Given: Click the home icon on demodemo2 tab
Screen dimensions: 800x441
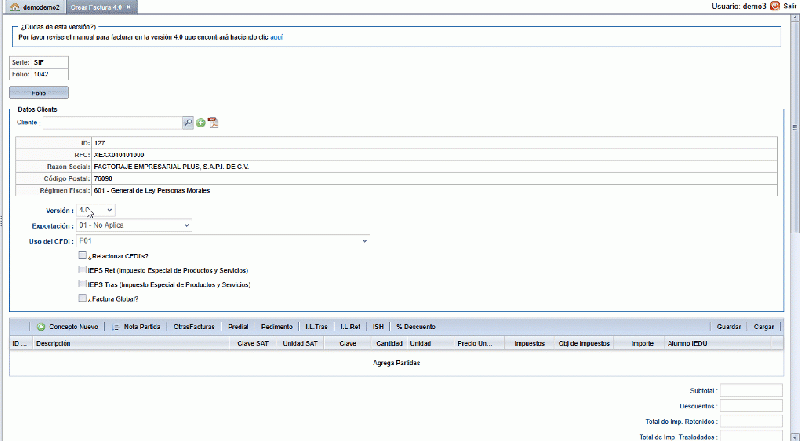Looking at the screenshot, I should [x=15, y=7].
